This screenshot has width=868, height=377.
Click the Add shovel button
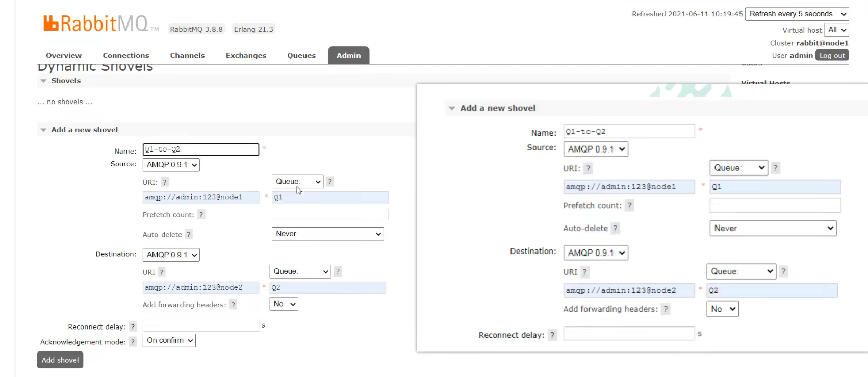(x=60, y=360)
